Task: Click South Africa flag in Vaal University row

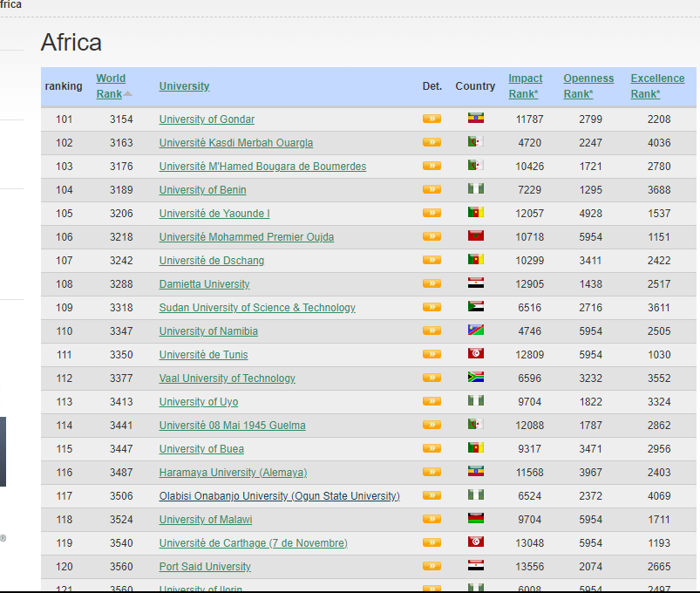Action: (476, 377)
